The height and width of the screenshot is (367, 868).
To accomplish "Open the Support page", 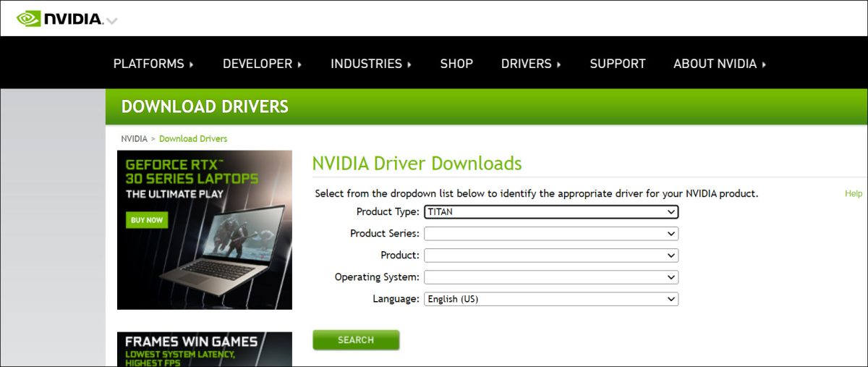I will [x=618, y=64].
